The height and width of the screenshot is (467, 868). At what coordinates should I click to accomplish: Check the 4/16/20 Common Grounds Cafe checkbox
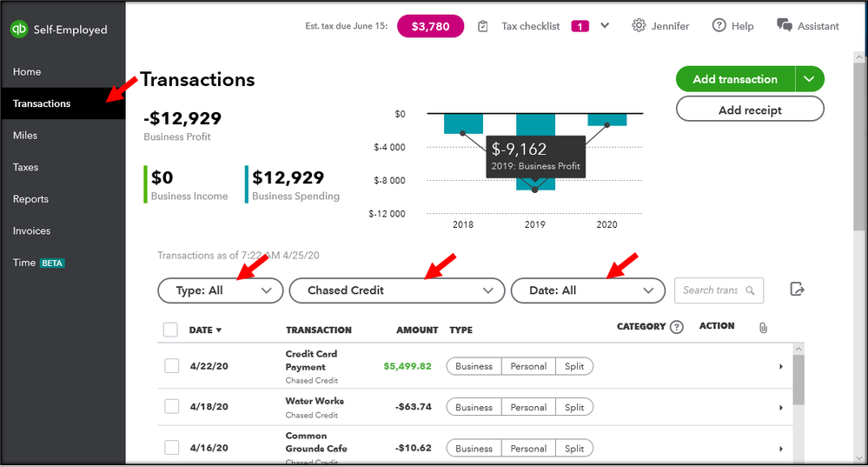point(172,447)
